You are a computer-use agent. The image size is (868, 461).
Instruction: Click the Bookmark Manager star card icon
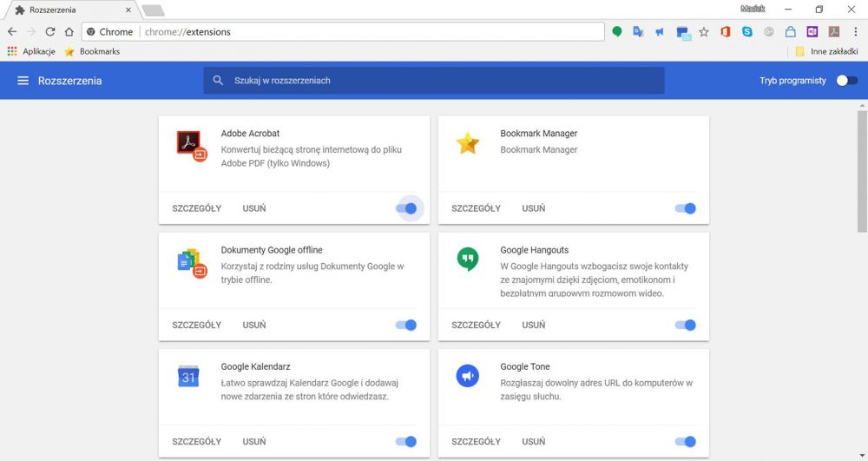(x=467, y=143)
